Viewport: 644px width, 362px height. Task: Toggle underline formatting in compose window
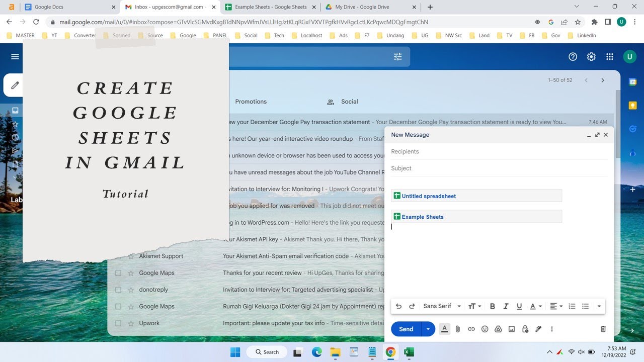[519, 306]
